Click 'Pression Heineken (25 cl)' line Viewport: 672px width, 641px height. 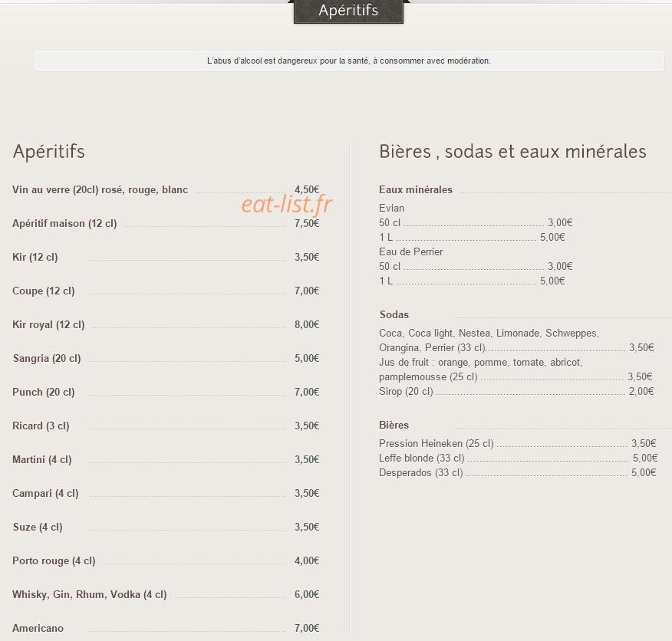pos(518,443)
